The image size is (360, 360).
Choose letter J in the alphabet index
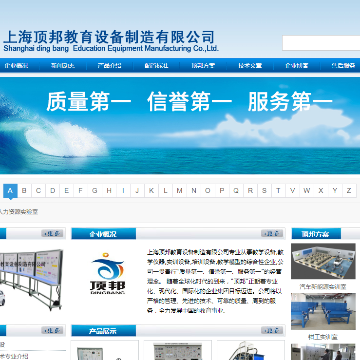point(137,191)
